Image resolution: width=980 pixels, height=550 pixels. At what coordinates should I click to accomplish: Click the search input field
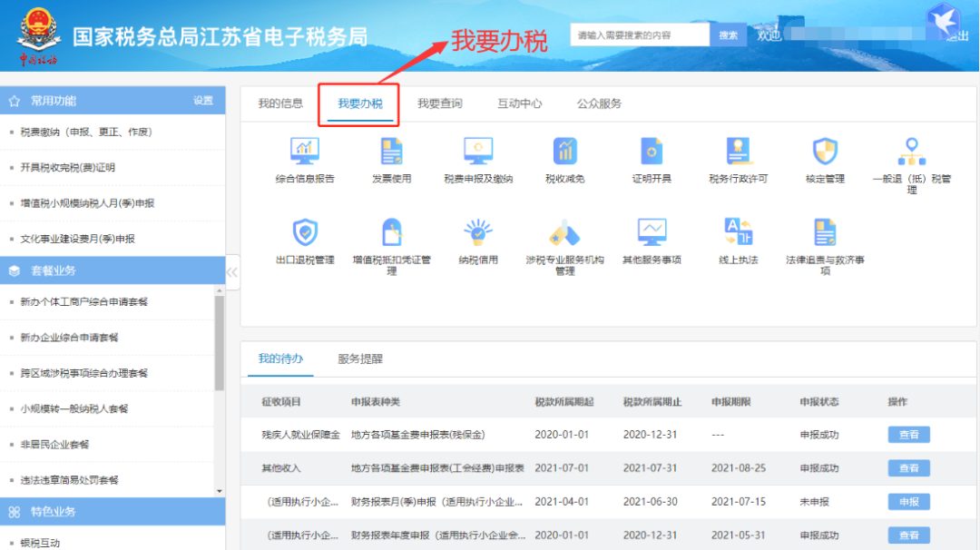(x=640, y=35)
